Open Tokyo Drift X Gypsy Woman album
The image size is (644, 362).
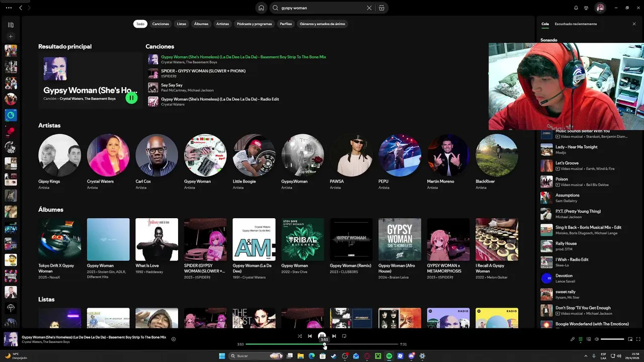[x=59, y=249]
